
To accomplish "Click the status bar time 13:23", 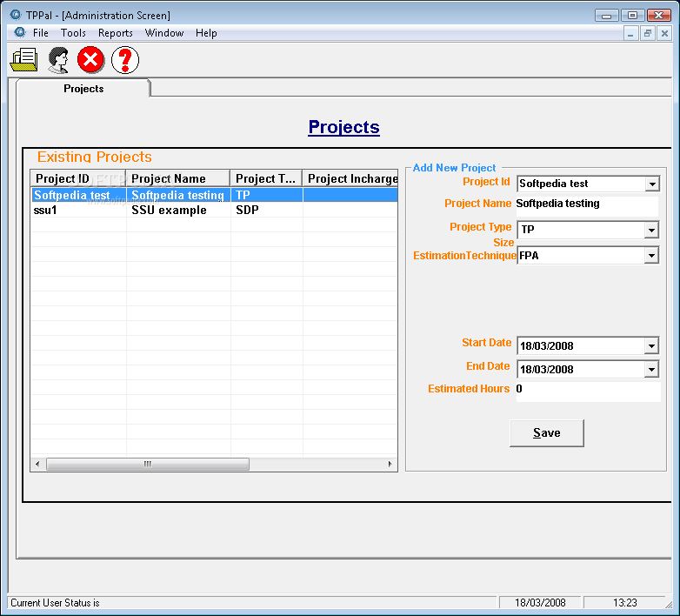I will (625, 603).
